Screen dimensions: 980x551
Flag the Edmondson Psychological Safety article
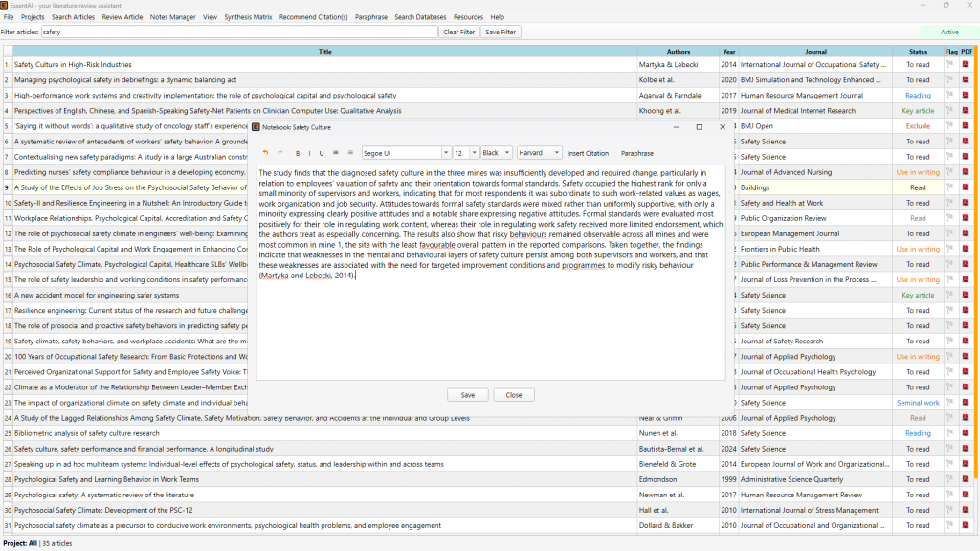tap(950, 479)
